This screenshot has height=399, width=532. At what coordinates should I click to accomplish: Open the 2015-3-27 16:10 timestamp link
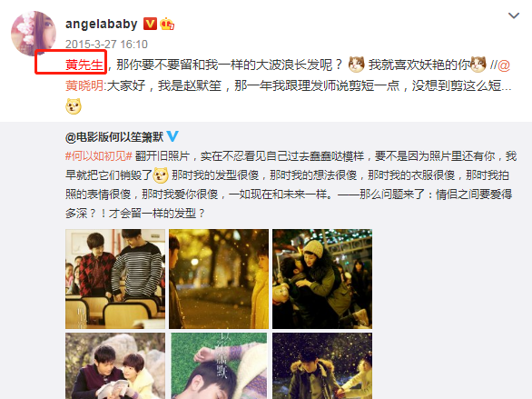click(x=106, y=45)
